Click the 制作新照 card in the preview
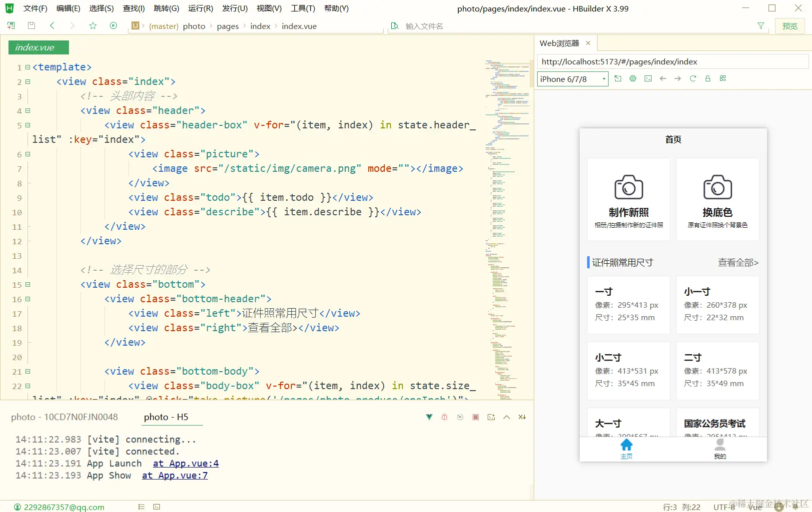Screen dimensions: 812x512 click(629, 200)
